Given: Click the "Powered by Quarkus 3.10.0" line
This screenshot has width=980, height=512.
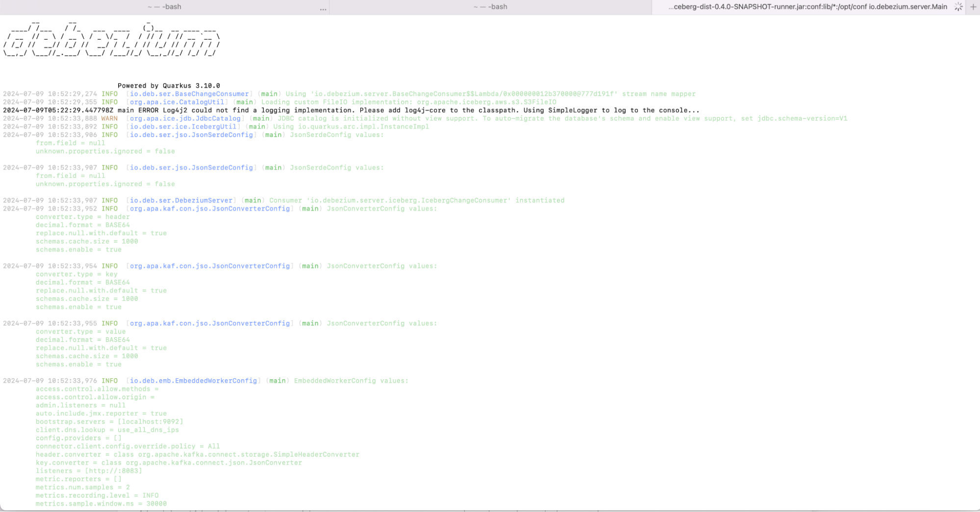Looking at the screenshot, I should [169, 86].
